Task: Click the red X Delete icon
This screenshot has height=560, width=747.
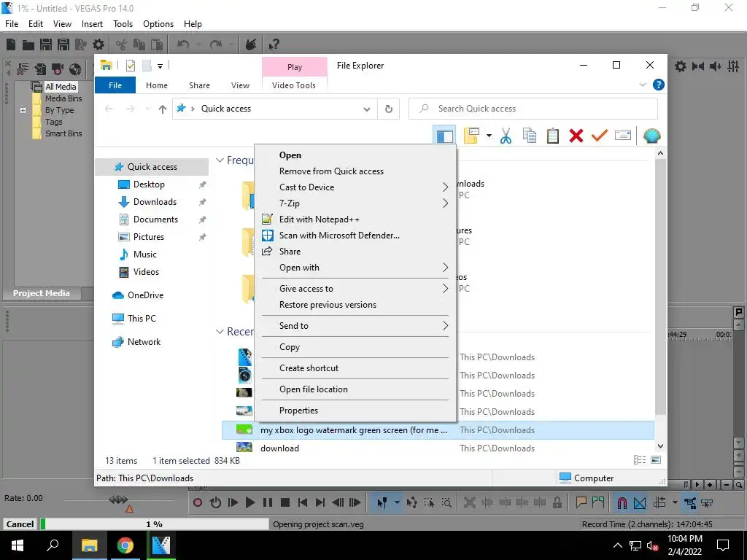Action: (576, 136)
